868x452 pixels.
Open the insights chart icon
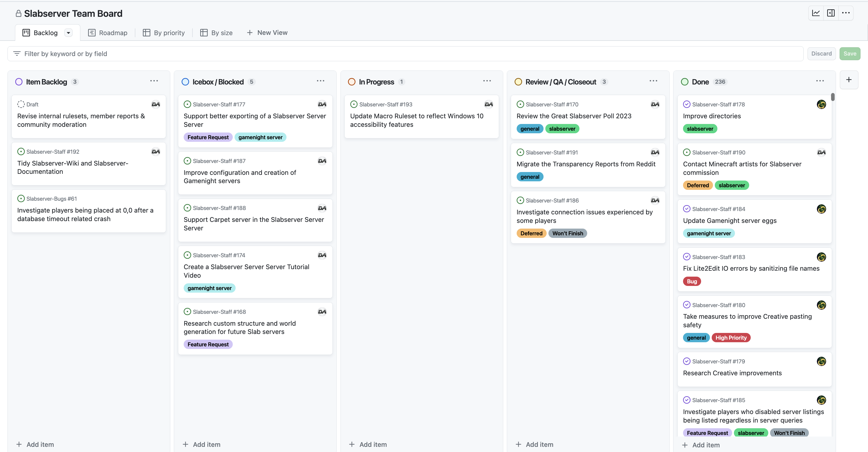[816, 13]
